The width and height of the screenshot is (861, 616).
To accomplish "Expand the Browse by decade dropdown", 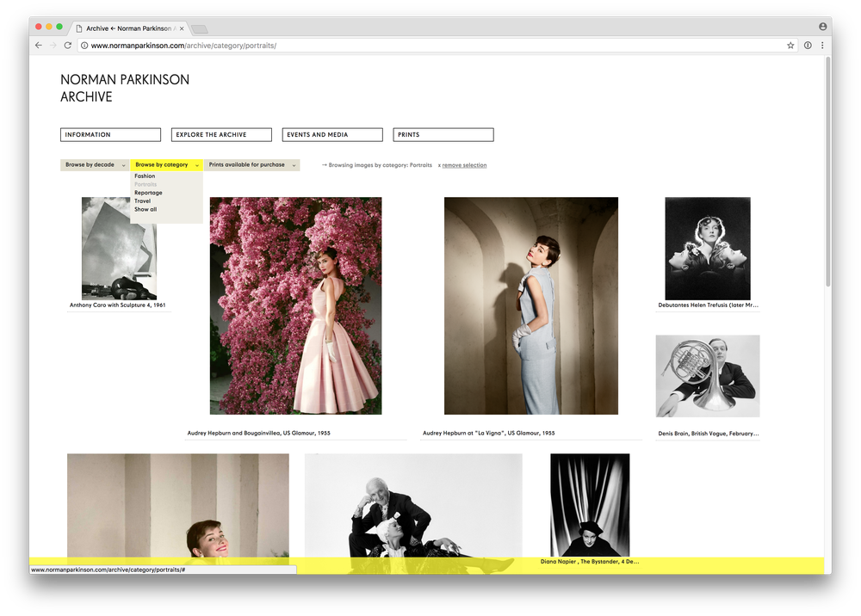I will 95,164.
